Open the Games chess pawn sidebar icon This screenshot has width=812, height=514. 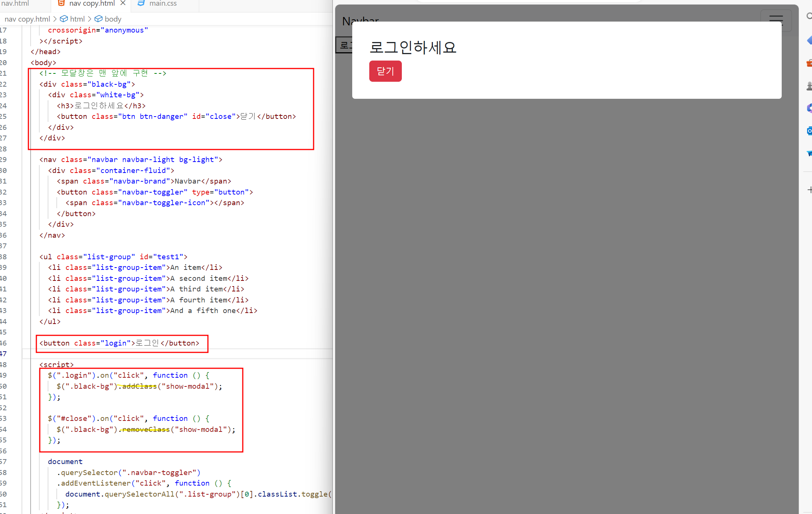809,86
